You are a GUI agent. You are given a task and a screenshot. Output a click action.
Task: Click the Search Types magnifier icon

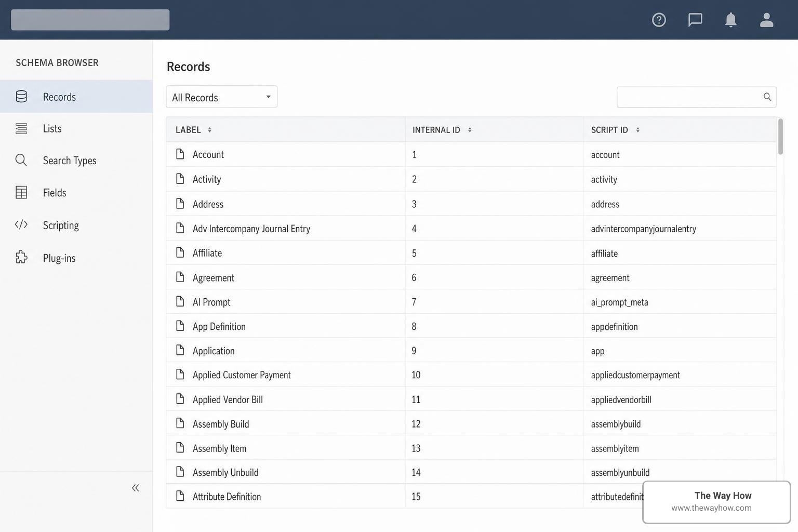pyautogui.click(x=21, y=160)
